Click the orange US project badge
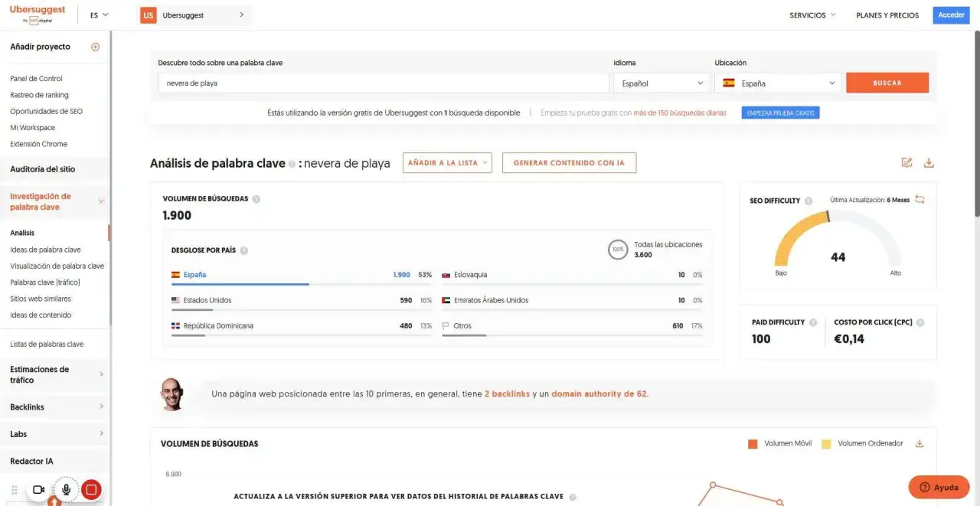980x506 pixels. (x=149, y=15)
